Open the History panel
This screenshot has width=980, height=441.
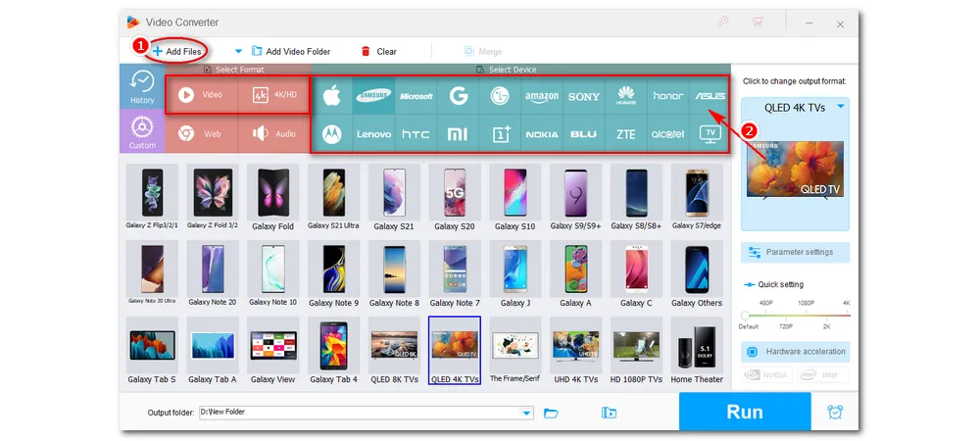pos(142,87)
